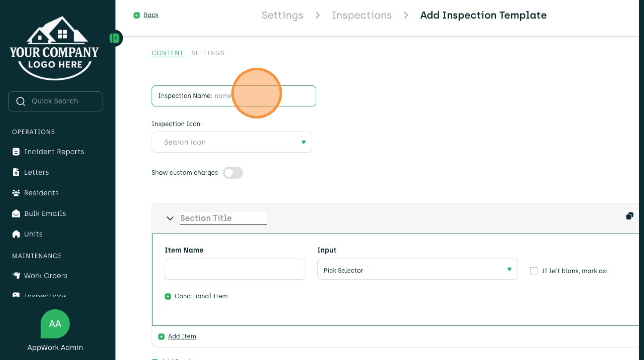Collapse the Section Title chevron
Image resolution: width=644 pixels, height=360 pixels.
click(170, 218)
